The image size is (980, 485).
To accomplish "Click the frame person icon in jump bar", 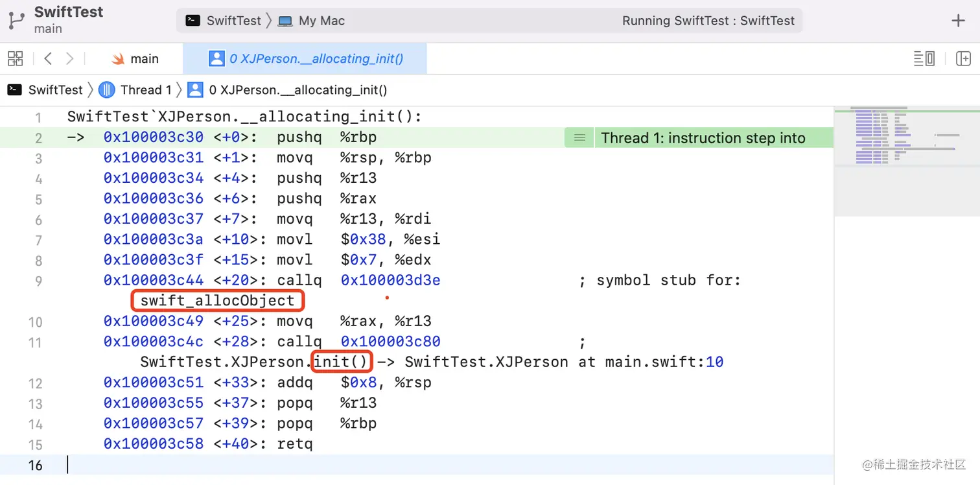I will click(x=195, y=90).
